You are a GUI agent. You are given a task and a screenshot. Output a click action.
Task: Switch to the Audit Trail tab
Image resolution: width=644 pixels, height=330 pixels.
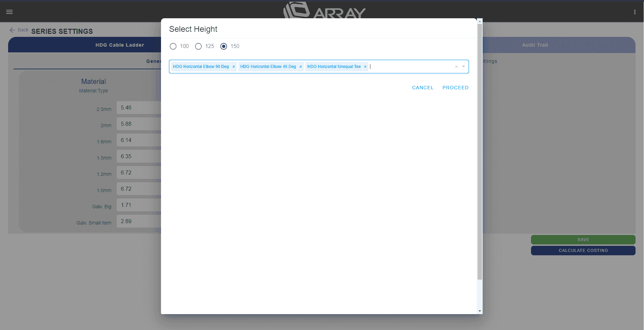(x=534, y=45)
